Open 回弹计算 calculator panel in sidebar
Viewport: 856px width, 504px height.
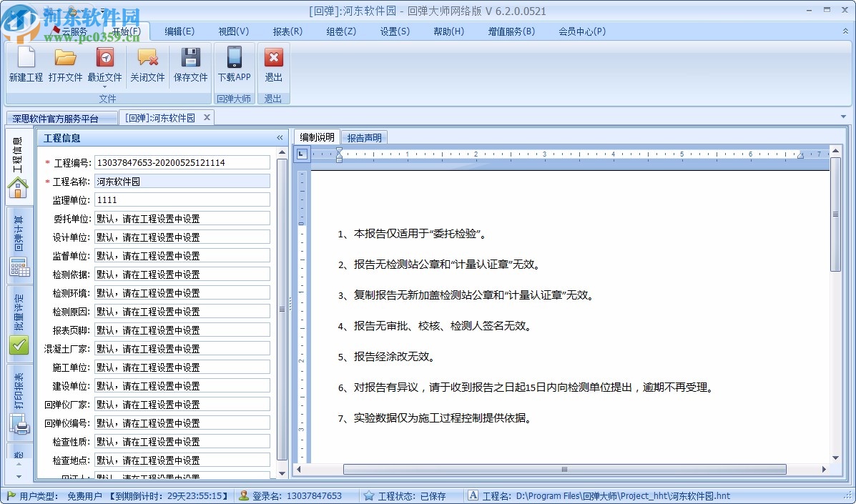(x=19, y=265)
